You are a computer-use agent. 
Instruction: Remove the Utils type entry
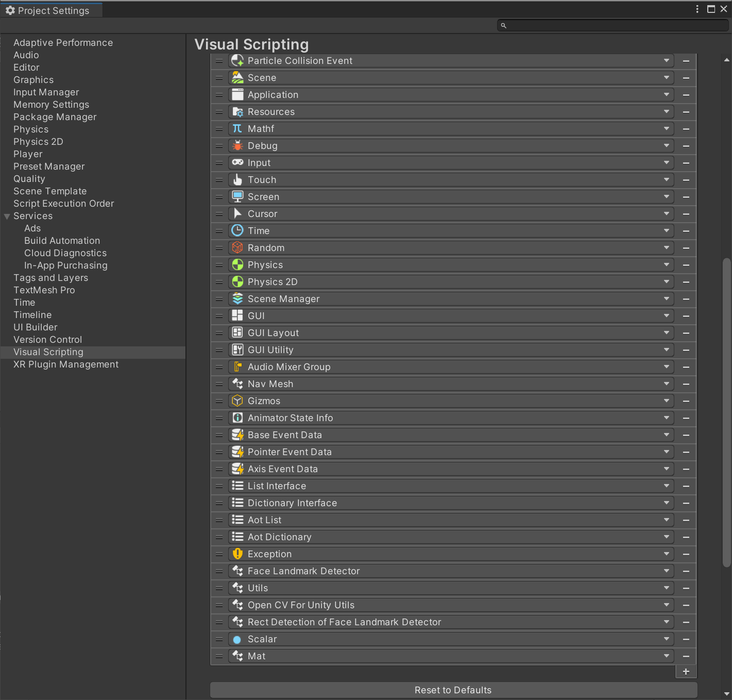[686, 588]
